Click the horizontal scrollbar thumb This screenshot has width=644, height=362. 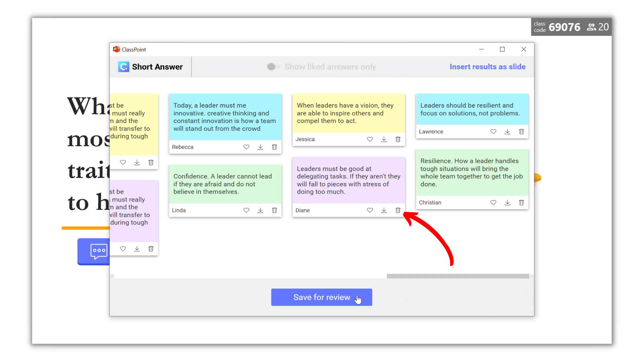[458, 276]
